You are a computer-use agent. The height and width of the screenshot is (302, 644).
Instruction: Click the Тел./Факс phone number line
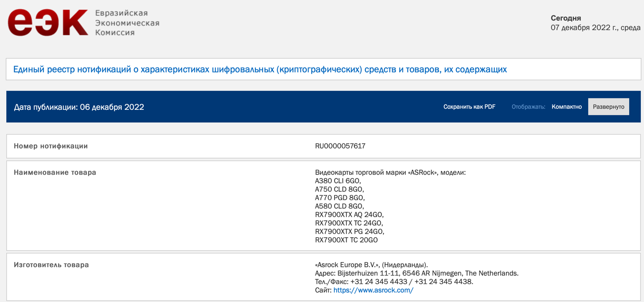click(394, 282)
